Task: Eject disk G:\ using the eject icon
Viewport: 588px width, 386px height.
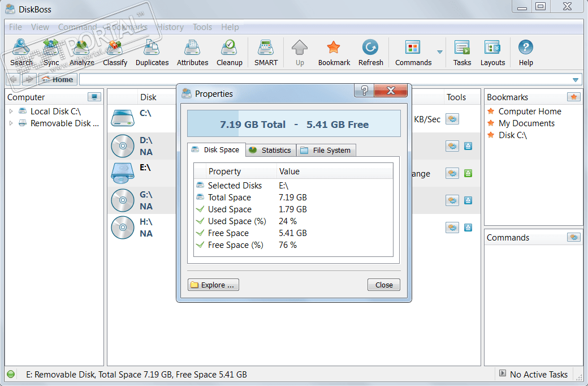Action: pyautogui.click(x=468, y=200)
